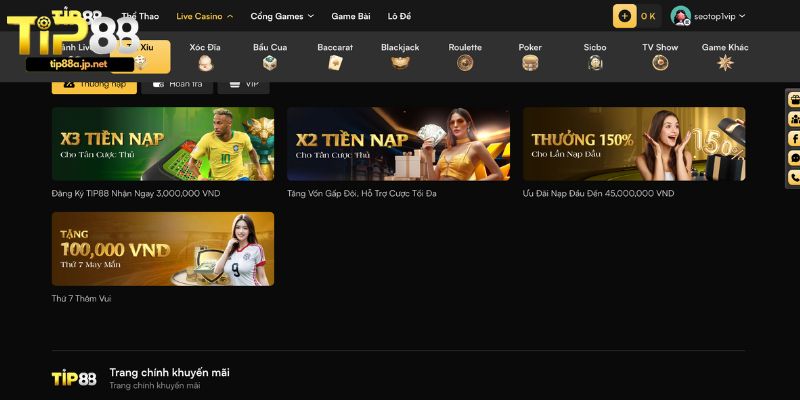Switch to the VIP promotions tab

point(243,85)
